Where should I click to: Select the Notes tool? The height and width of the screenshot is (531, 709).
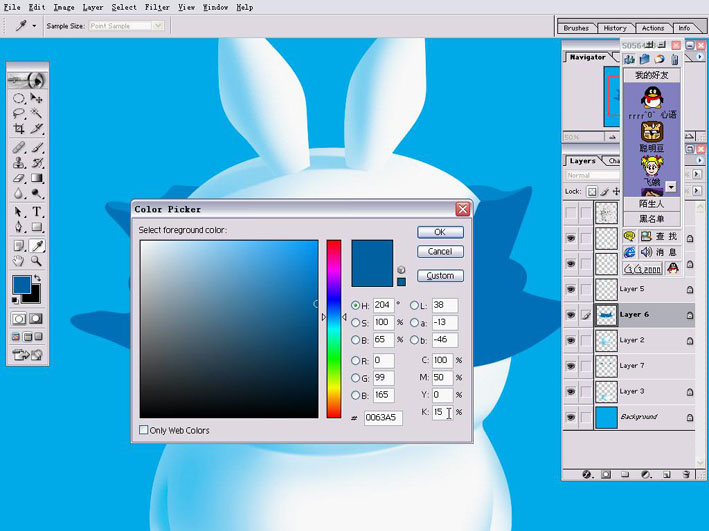click(x=19, y=246)
